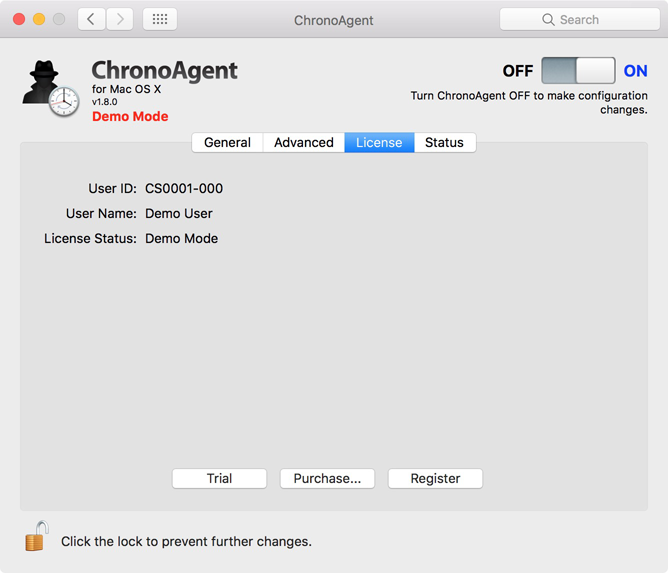Click the search magnifier icon
This screenshot has height=573, width=668.
[548, 20]
